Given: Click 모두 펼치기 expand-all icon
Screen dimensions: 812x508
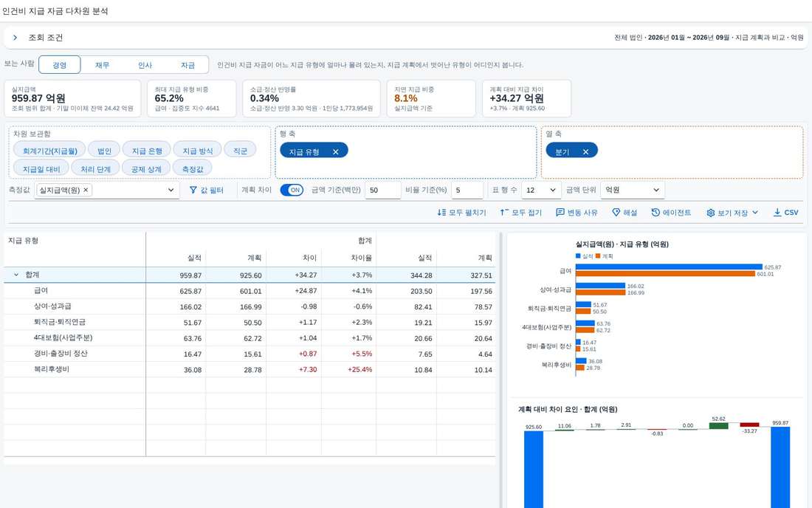Looking at the screenshot, I should pos(441,213).
